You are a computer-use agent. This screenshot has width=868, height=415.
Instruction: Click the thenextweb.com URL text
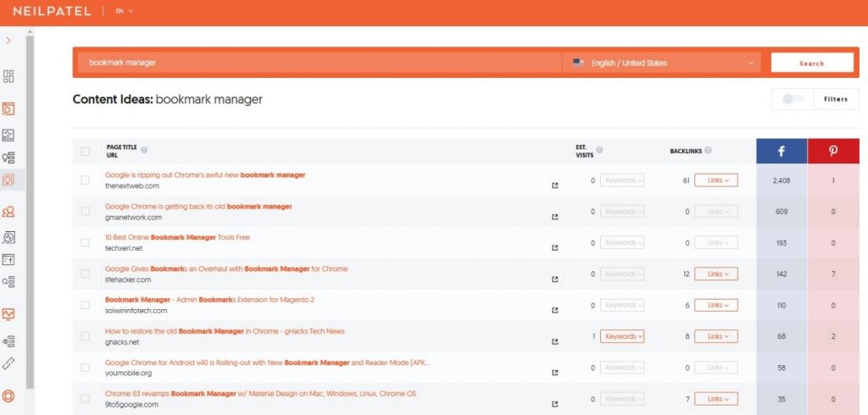click(x=132, y=186)
